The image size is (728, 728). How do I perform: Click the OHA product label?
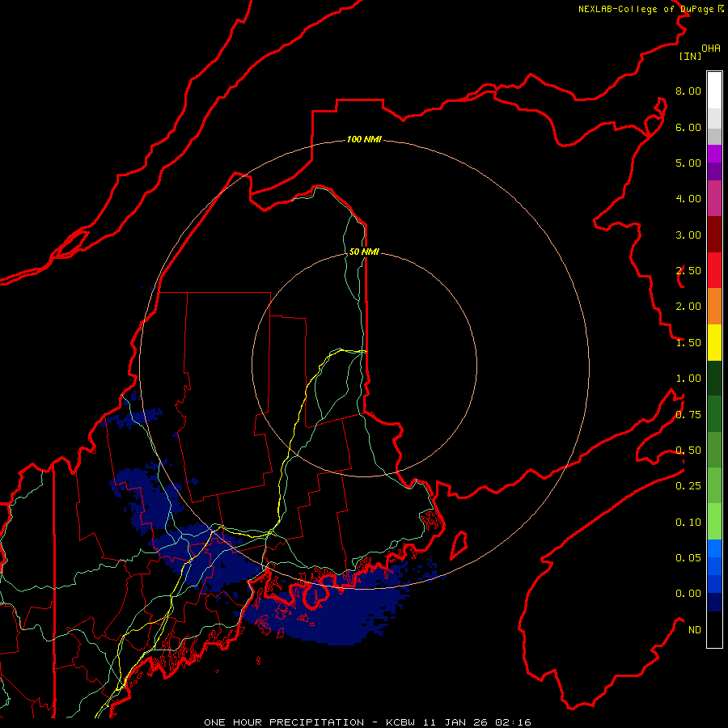click(711, 49)
